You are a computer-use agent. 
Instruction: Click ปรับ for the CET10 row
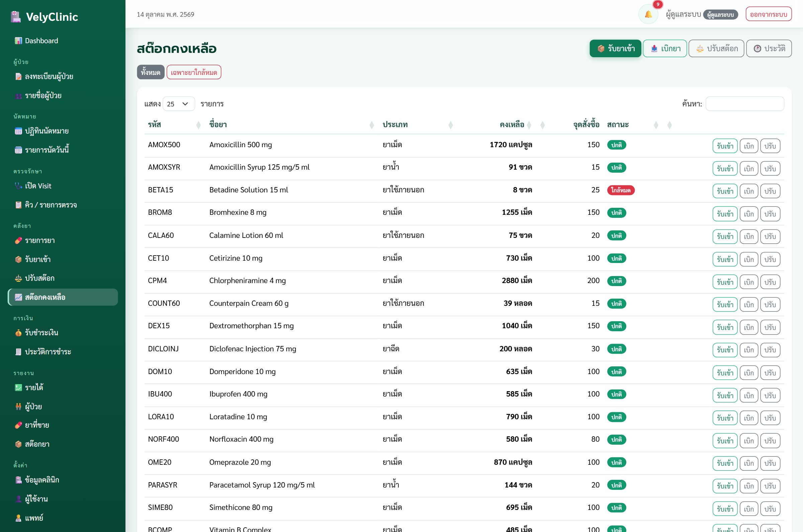770,259
